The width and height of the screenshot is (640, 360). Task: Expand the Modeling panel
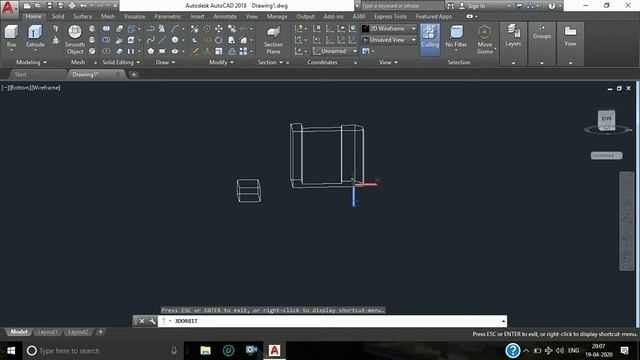tap(31, 62)
